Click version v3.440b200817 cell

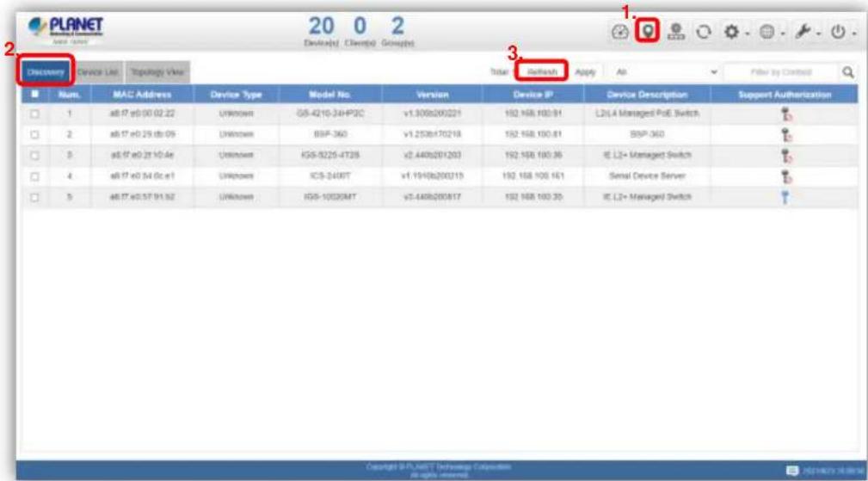433,196
